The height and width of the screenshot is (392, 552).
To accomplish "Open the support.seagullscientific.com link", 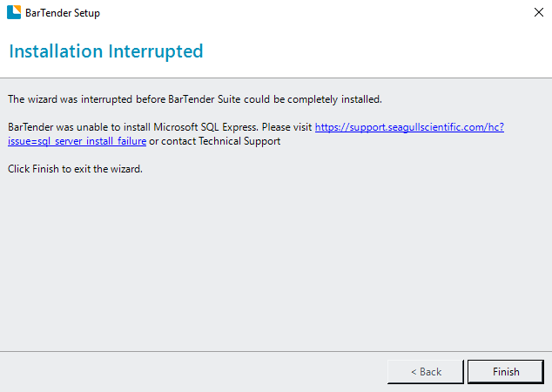I will click(409, 127).
